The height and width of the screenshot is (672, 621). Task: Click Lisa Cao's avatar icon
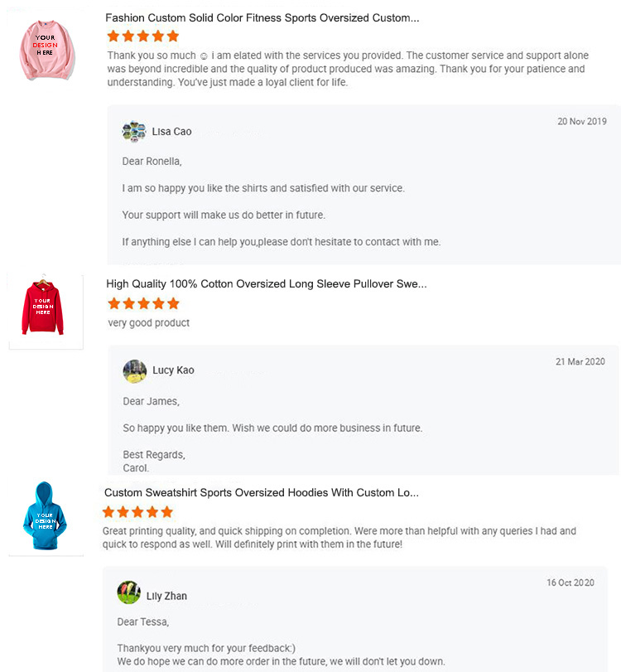coord(134,132)
